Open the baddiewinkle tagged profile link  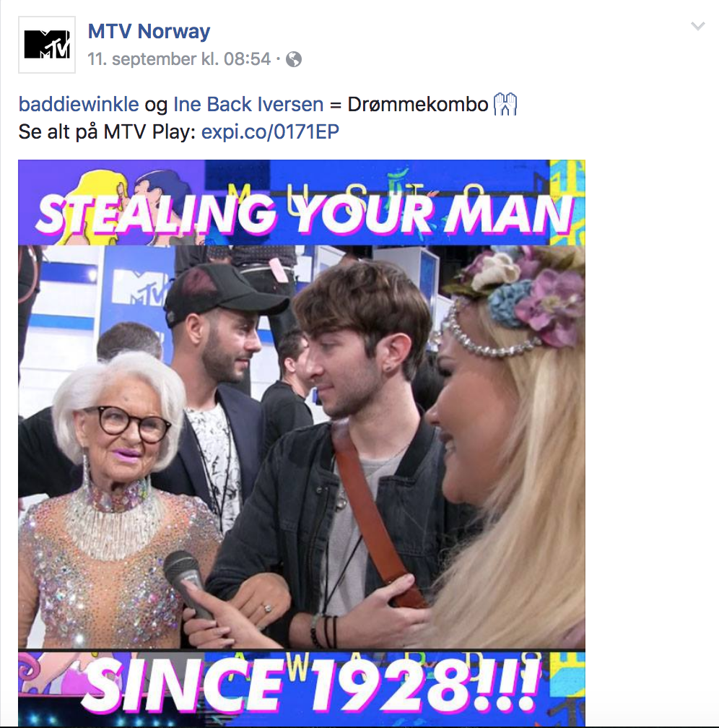(79, 104)
